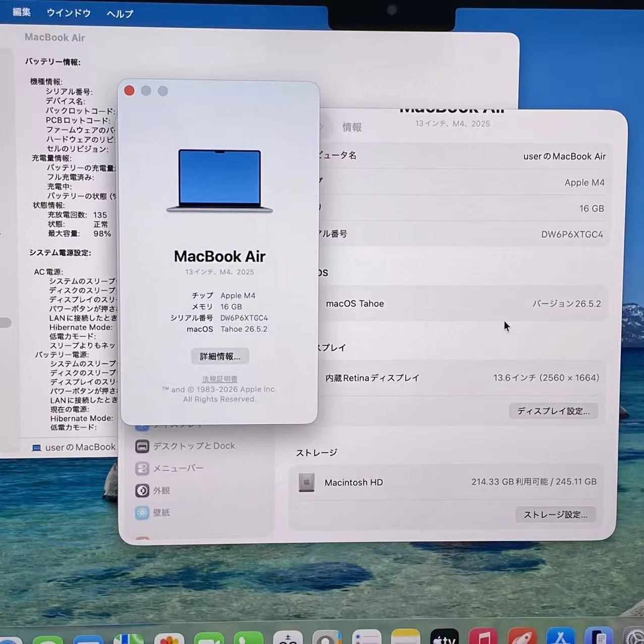This screenshot has width=644, height=644.
Task: Select the 状態: 正常 row
Action: tap(78, 224)
